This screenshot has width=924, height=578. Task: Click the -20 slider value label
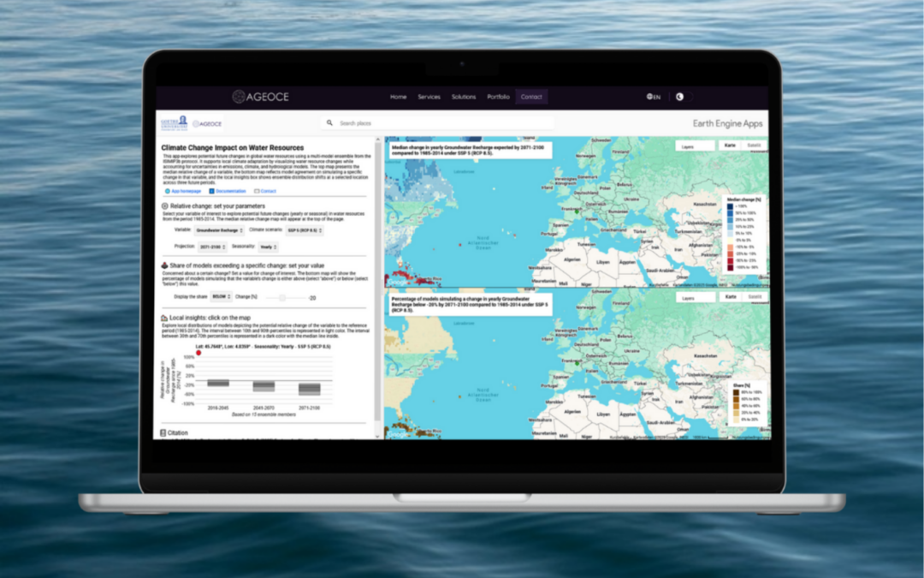[311, 298]
